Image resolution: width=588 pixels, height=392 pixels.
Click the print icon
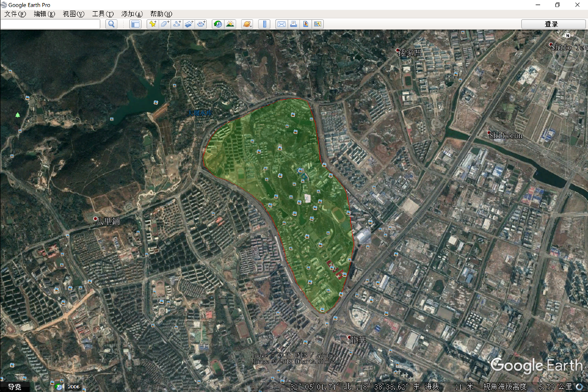294,24
